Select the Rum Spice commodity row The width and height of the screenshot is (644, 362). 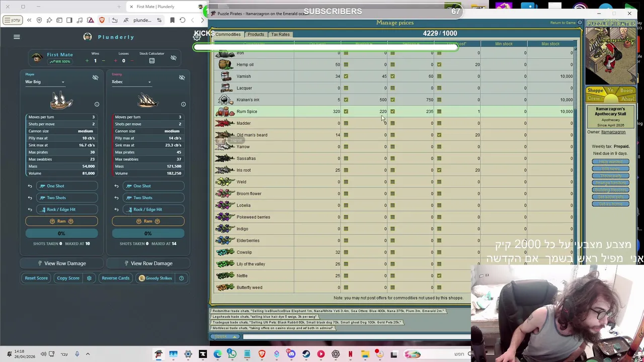click(394, 112)
